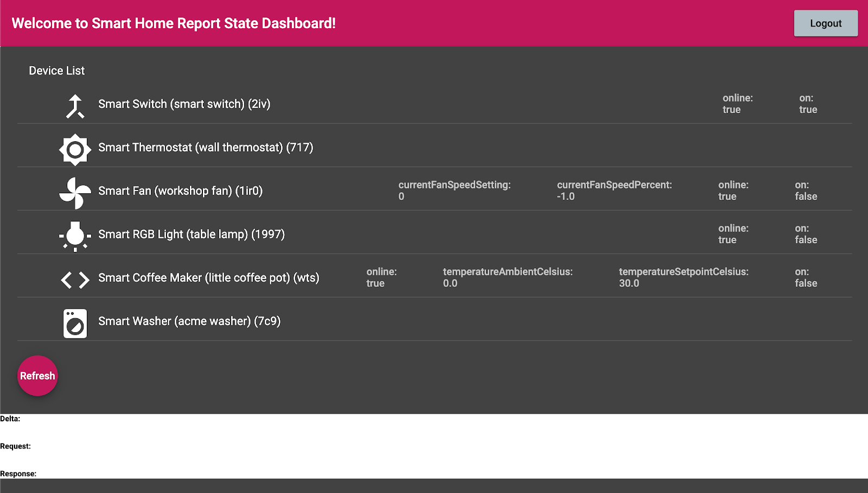
Task: Log out using the Logout button
Action: (x=826, y=23)
